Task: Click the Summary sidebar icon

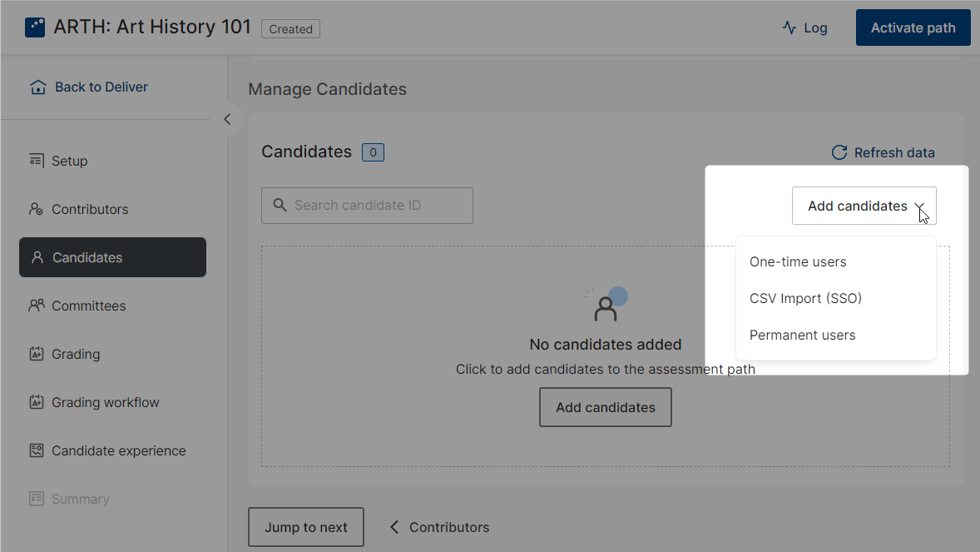Action: click(x=37, y=499)
